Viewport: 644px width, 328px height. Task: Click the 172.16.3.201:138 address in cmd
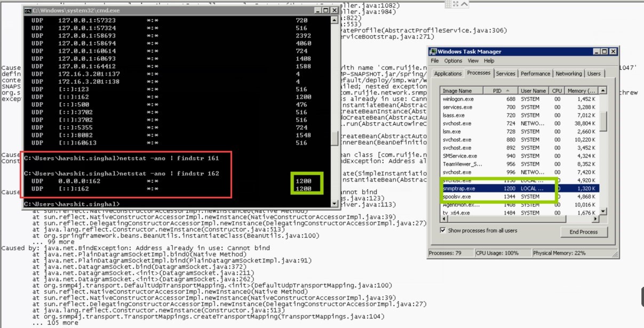[x=89, y=82]
